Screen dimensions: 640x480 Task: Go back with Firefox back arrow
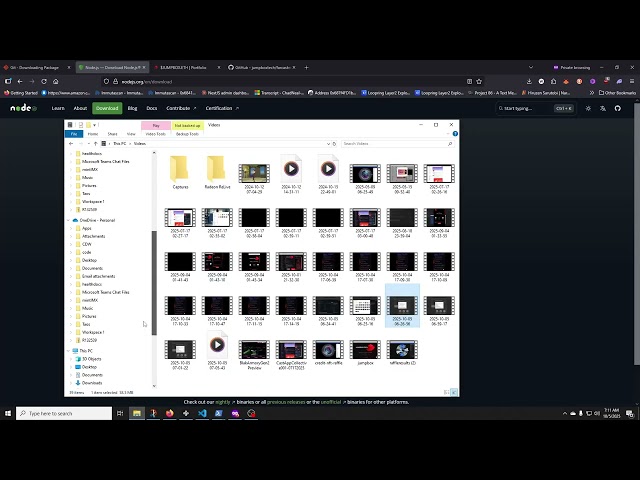point(20,81)
